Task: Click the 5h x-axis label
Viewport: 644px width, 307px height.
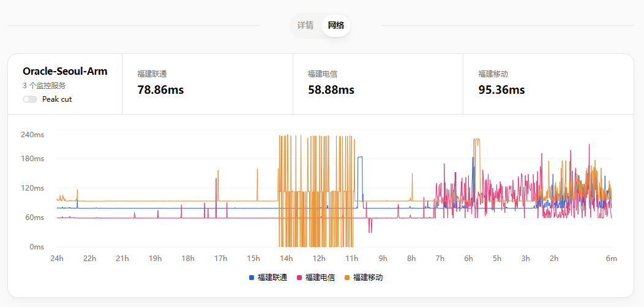Action: tap(497, 259)
